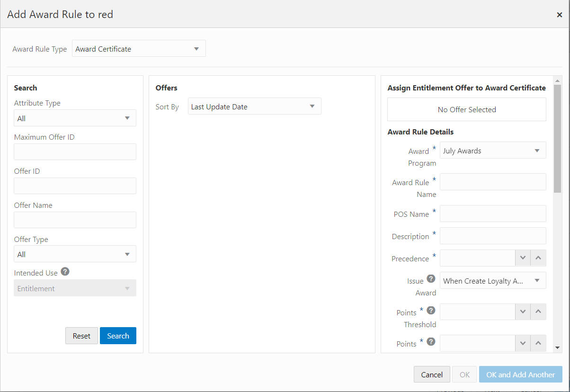Image resolution: width=570 pixels, height=392 pixels.
Task: Click the blue Search button
Action: tap(118, 336)
